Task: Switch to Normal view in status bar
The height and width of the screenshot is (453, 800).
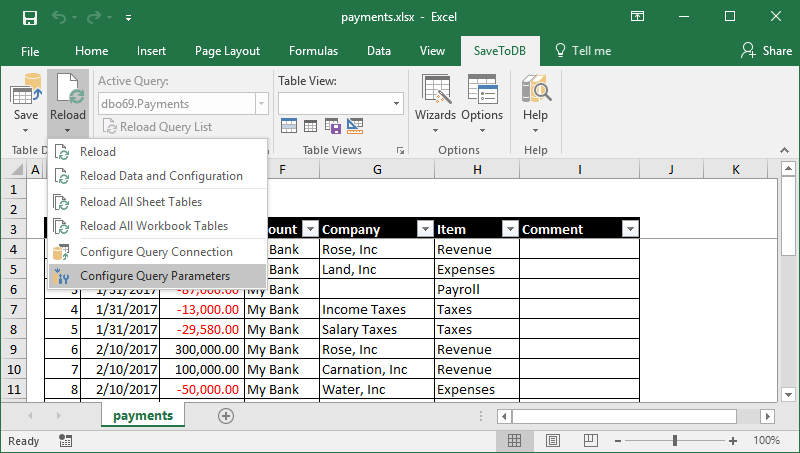Action: pyautogui.click(x=514, y=440)
